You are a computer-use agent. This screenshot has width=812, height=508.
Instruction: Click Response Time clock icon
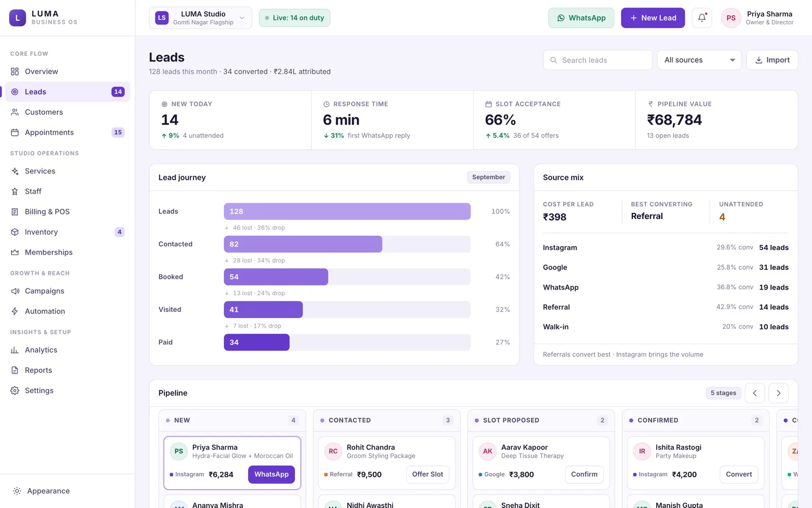point(326,104)
